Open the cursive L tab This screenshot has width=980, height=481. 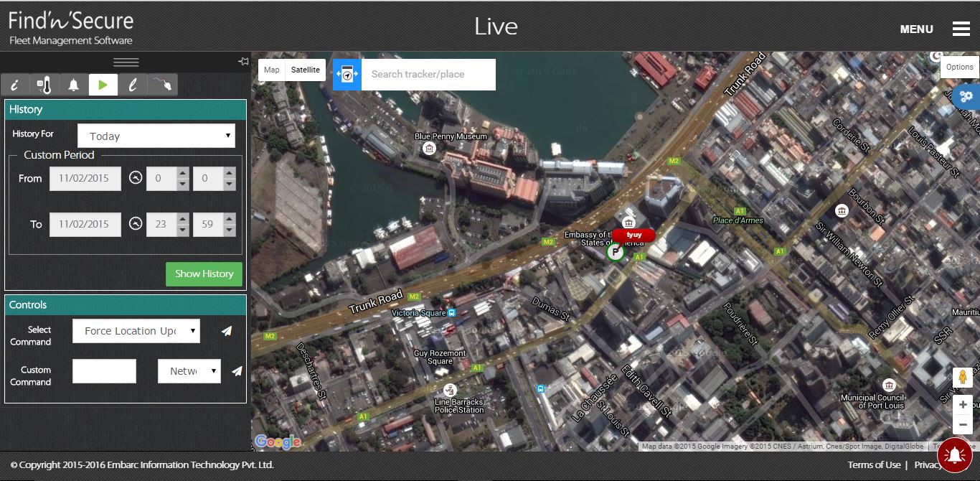pos(133,85)
